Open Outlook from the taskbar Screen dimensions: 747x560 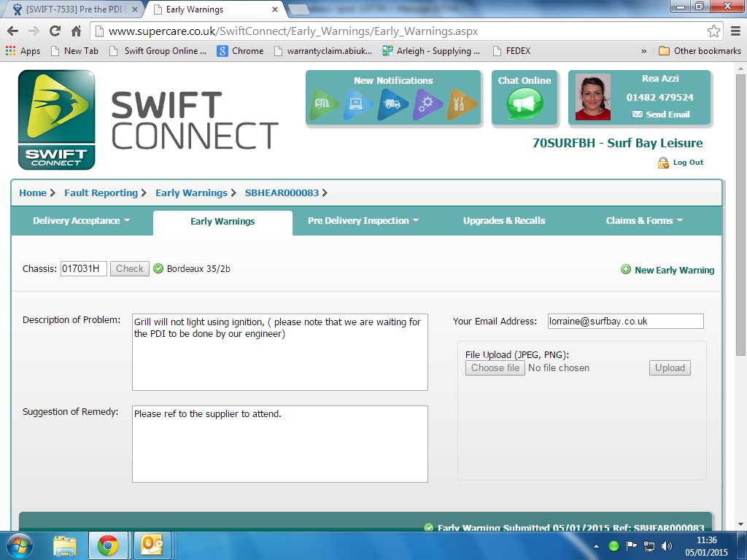[152, 546]
